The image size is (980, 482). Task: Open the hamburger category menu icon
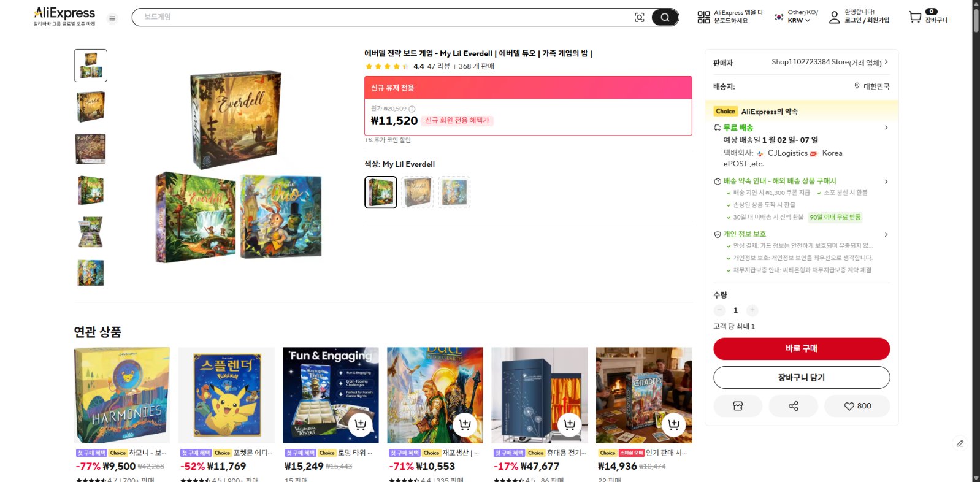[x=112, y=19]
